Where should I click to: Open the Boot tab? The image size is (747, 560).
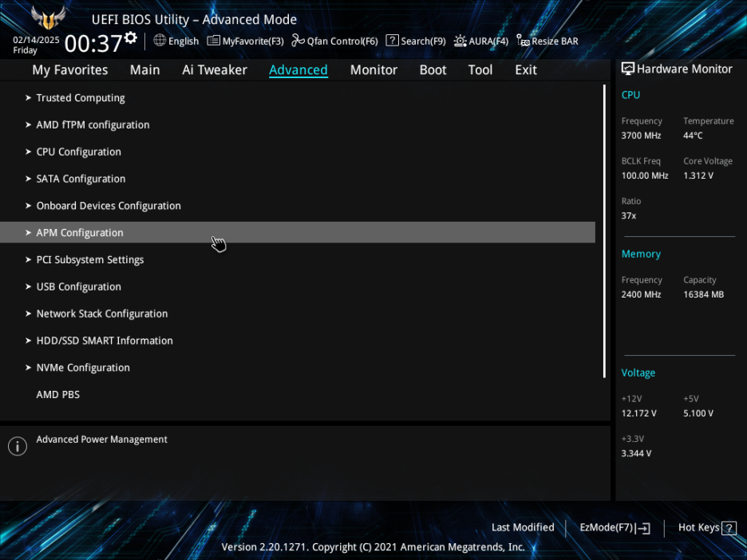point(433,70)
